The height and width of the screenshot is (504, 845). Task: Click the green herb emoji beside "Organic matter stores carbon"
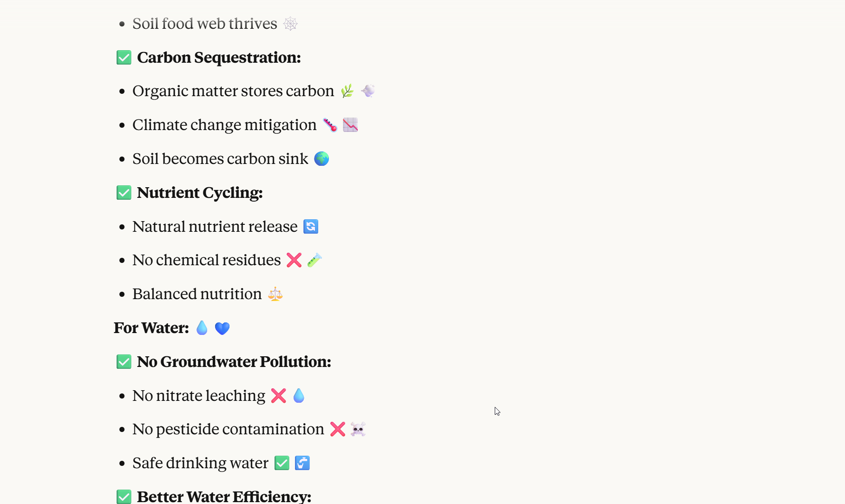(347, 91)
